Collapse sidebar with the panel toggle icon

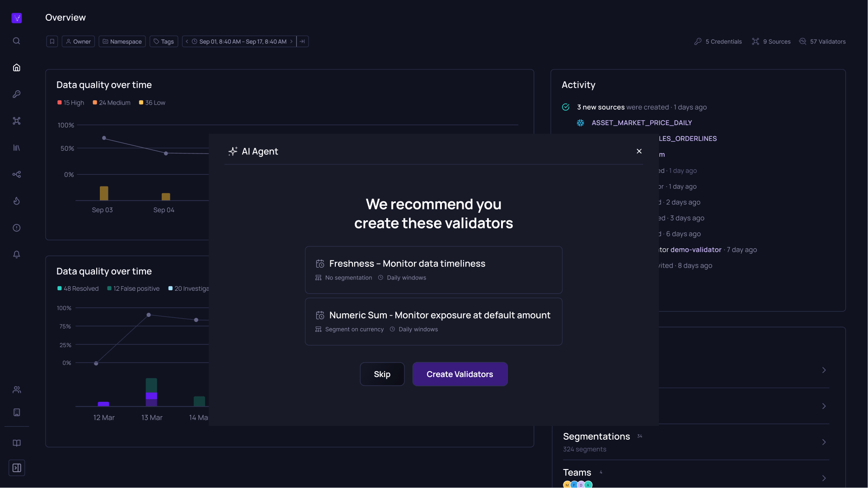[16, 468]
